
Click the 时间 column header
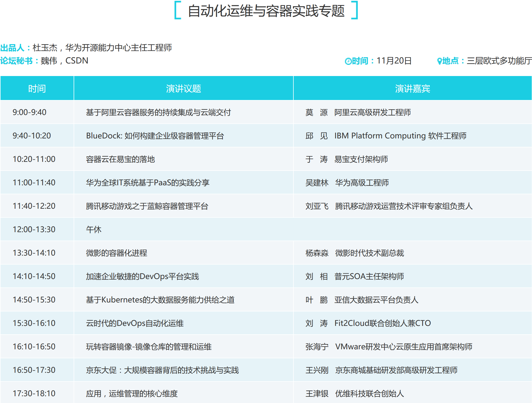[x=37, y=89]
